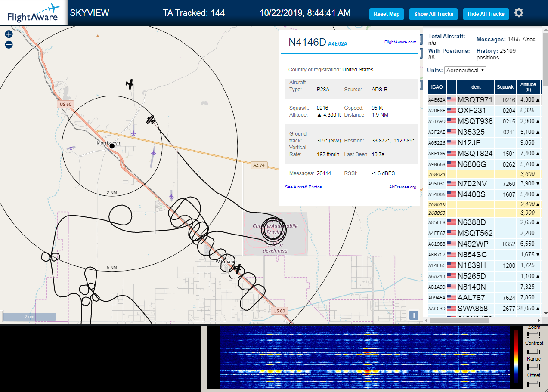The width and height of the screenshot is (548, 392).
Task: Open the FlightAware.com link
Action: pyautogui.click(x=400, y=42)
